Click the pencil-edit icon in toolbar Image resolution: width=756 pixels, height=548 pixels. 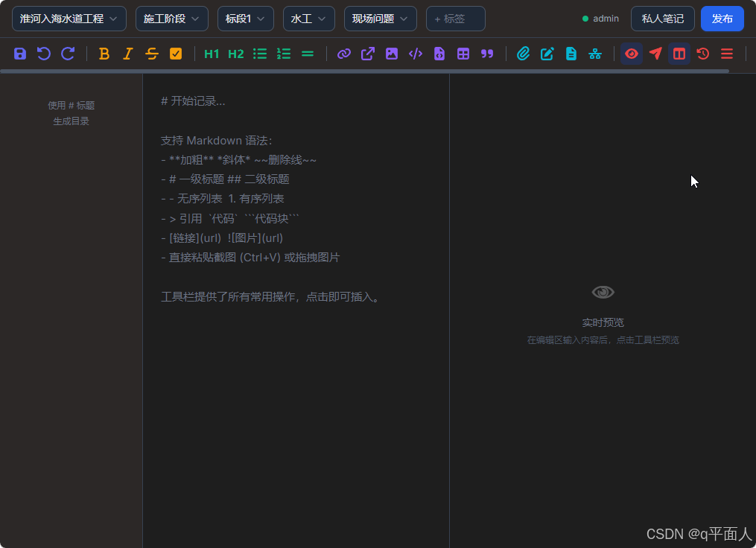547,54
